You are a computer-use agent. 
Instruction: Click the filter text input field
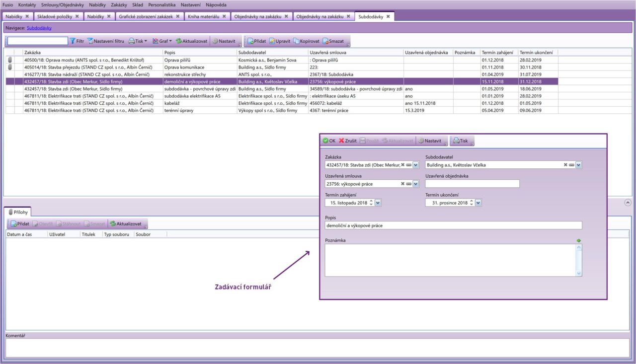tap(38, 41)
